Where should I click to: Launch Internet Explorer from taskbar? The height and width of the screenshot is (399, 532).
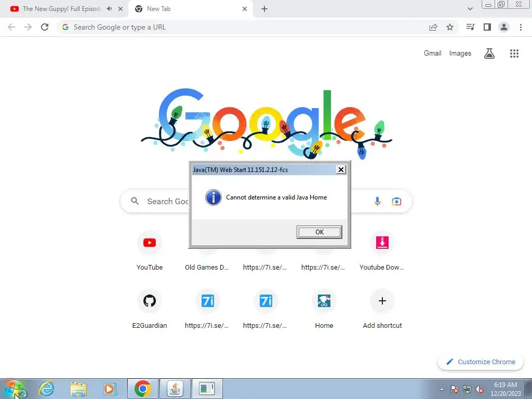(46, 389)
